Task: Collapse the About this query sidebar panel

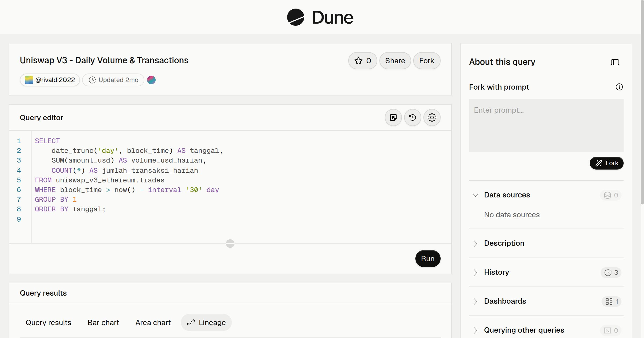Action: pos(615,62)
